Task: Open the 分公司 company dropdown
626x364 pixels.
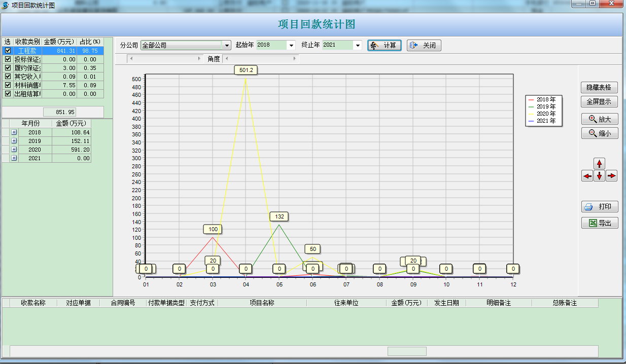Action: point(227,45)
